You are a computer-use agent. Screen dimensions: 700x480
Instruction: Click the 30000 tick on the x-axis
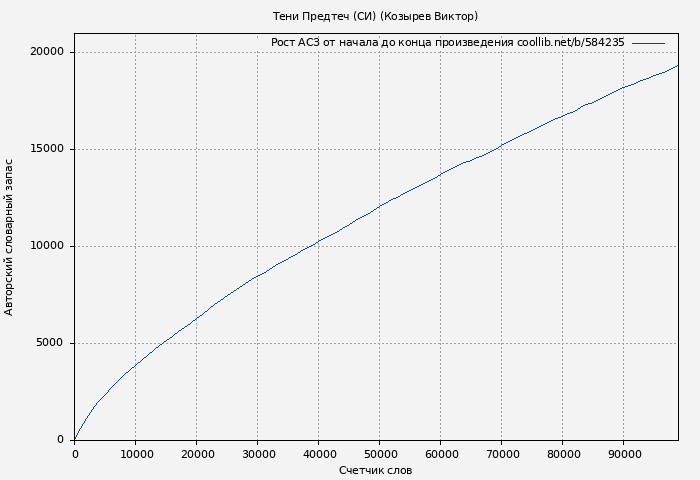[x=258, y=454]
